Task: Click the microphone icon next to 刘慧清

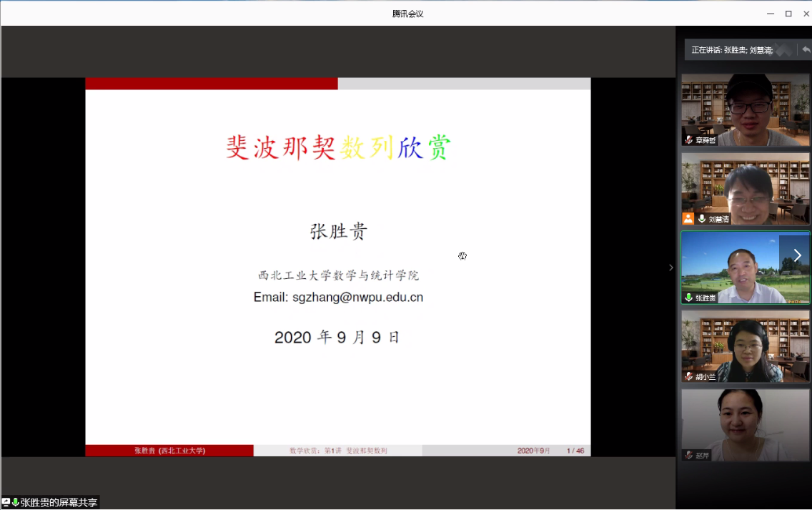Action: coord(702,219)
